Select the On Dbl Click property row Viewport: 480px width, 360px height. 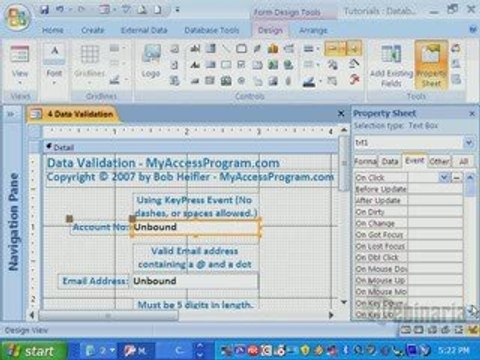[409, 257]
